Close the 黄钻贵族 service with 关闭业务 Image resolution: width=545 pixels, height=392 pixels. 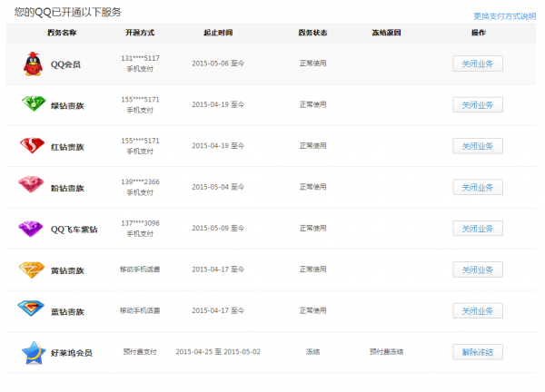coord(478,269)
